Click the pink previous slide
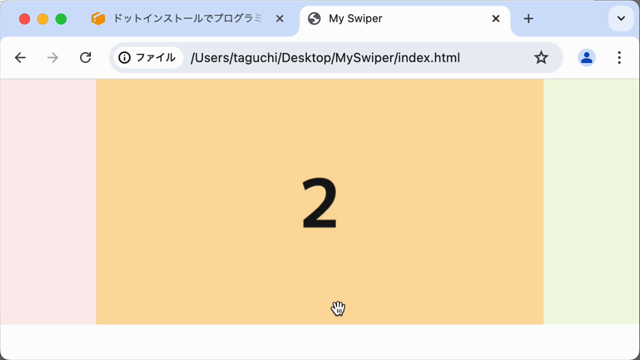Viewport: 640px width, 360px height. point(48,202)
